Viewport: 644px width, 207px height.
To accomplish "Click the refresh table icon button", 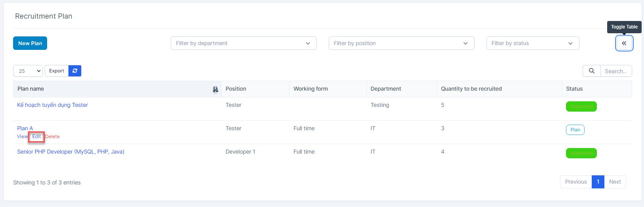I will point(75,71).
